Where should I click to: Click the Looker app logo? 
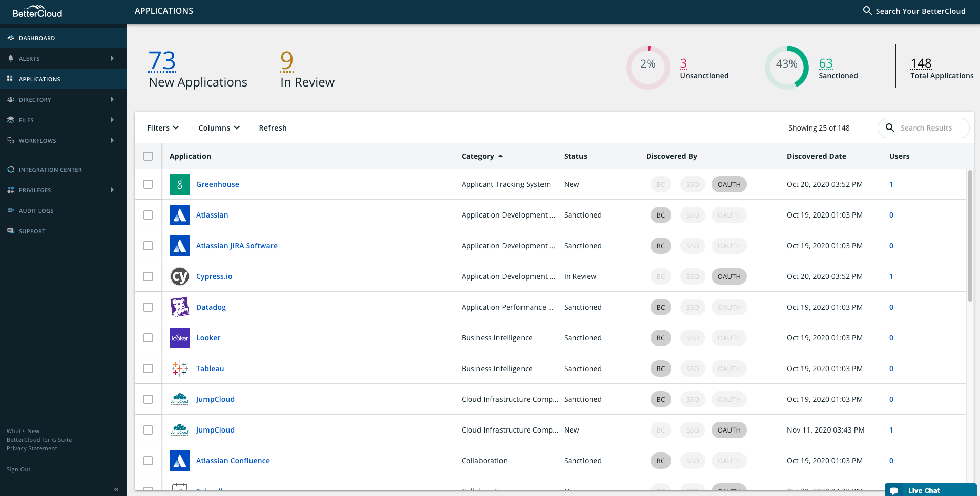pos(180,338)
